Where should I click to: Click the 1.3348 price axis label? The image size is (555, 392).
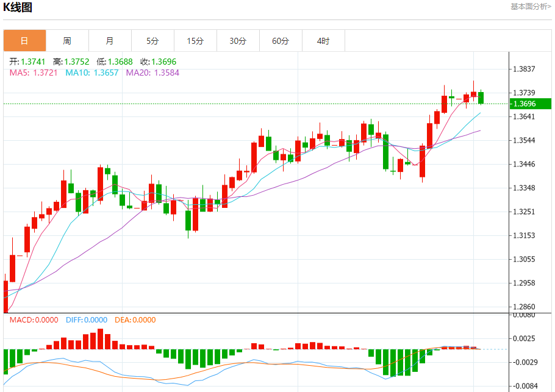click(x=525, y=188)
